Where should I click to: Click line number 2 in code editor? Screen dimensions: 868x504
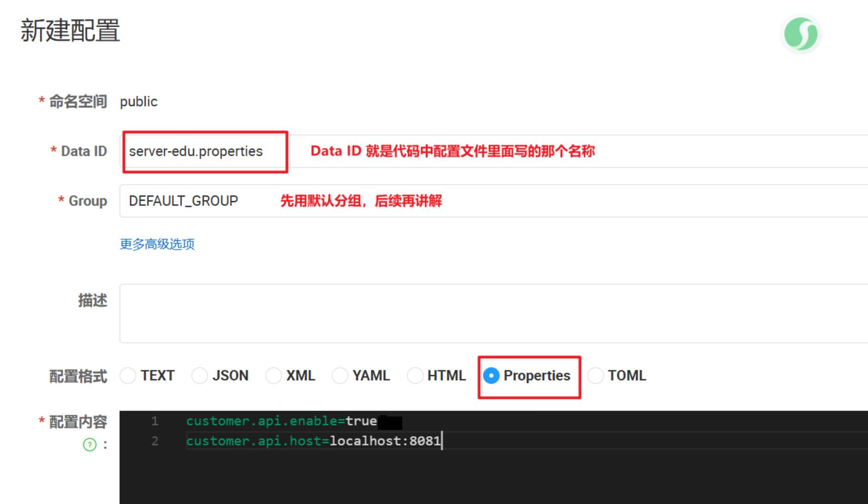(x=155, y=441)
